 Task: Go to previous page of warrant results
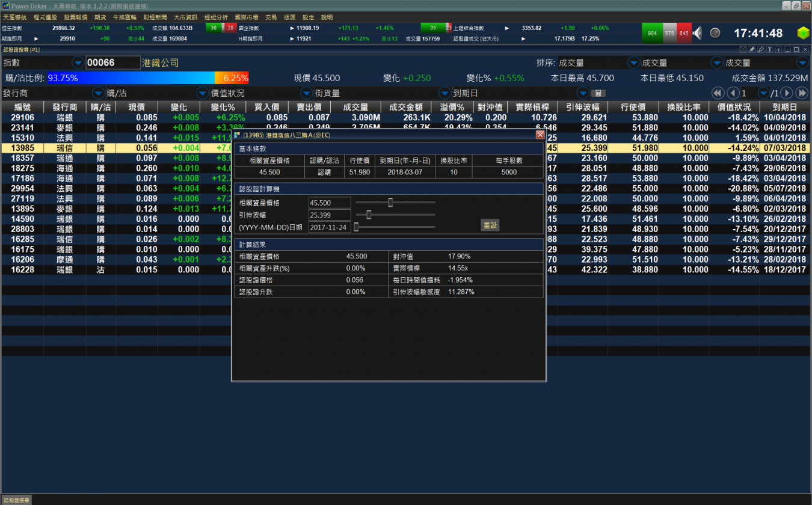[733, 93]
